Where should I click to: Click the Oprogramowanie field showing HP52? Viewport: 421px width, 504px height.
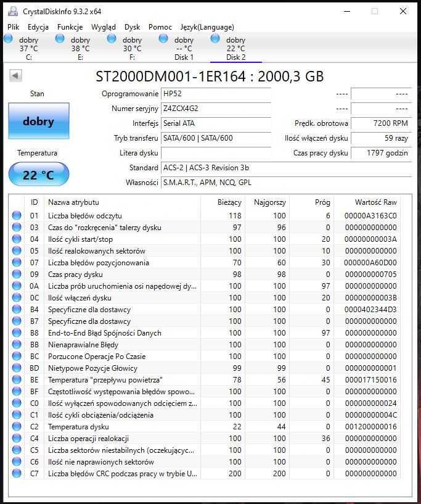tap(216, 94)
